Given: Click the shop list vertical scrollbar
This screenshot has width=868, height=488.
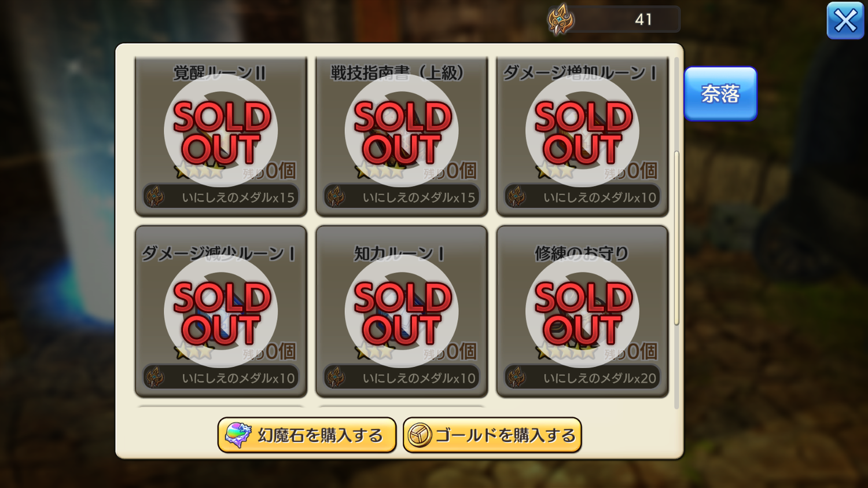Looking at the screenshot, I should [x=676, y=237].
